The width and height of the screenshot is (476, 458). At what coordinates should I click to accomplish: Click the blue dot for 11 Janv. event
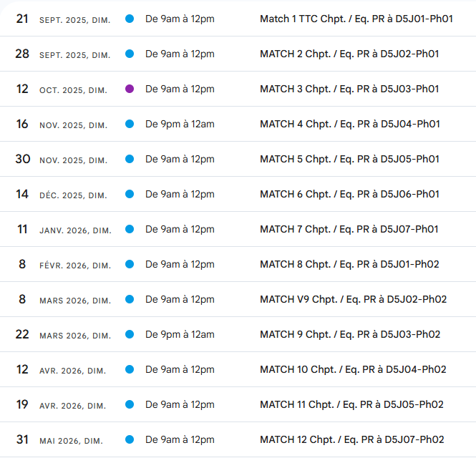[130, 229]
